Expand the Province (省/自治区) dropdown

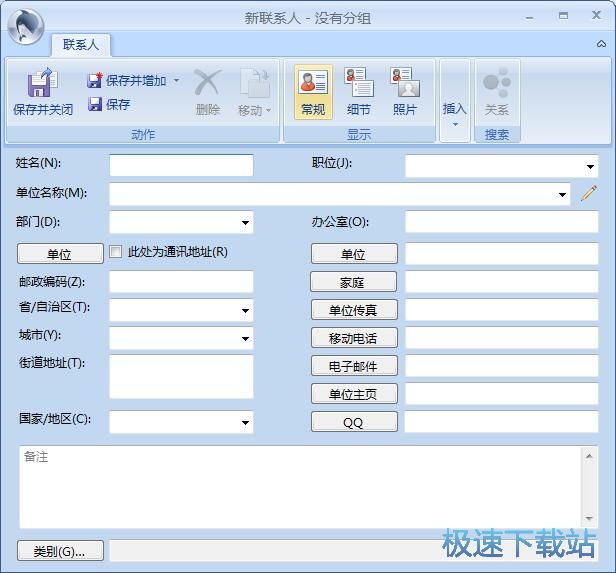point(245,311)
